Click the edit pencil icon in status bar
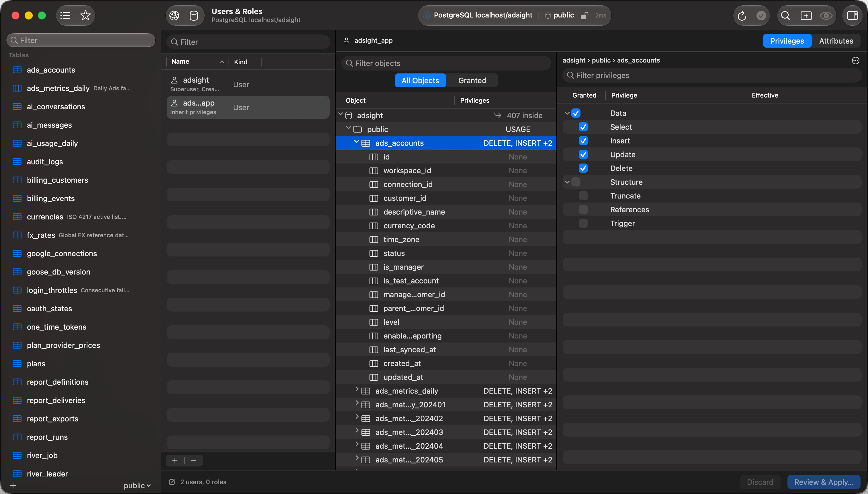The height and width of the screenshot is (494, 868). point(172,482)
